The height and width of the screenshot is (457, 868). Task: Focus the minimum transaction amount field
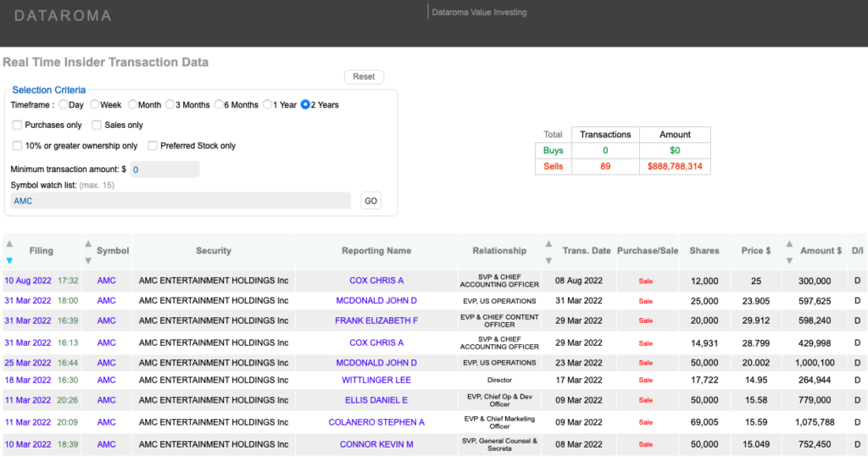164,170
